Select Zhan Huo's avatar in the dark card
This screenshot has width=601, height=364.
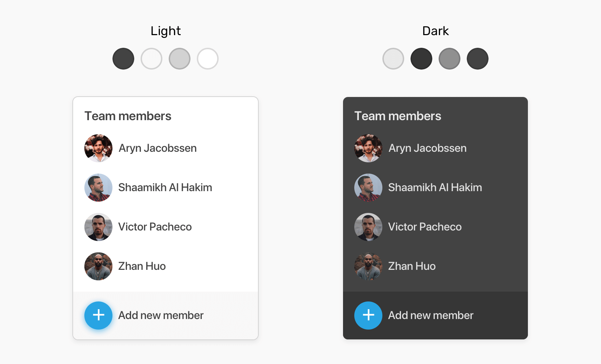click(x=368, y=266)
